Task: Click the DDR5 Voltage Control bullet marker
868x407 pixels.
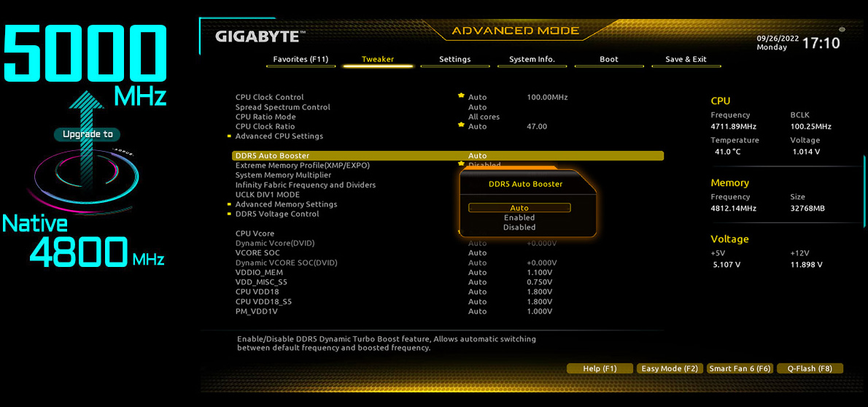Action: (229, 214)
